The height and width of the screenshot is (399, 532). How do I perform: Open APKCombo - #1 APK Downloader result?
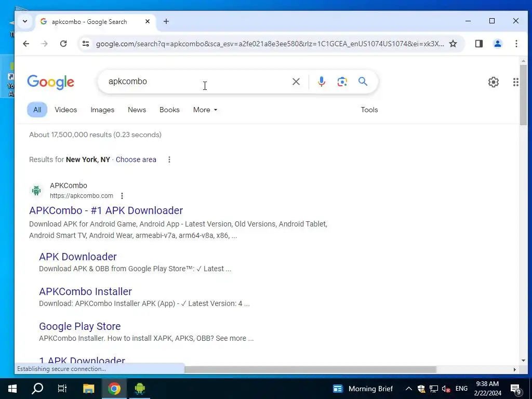point(106,210)
